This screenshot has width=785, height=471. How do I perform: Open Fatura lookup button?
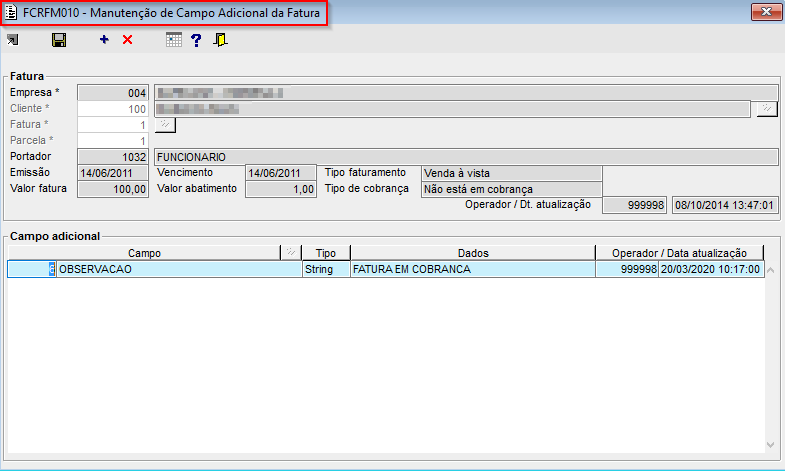pyautogui.click(x=165, y=125)
